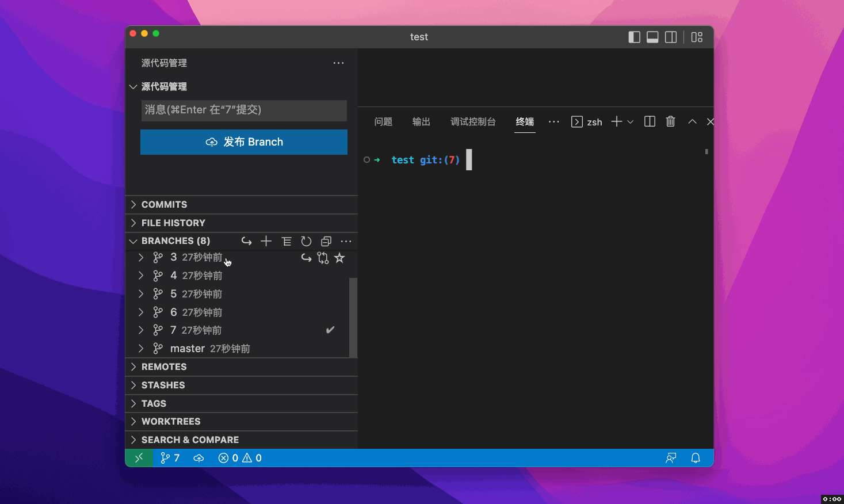Switch to the 调试控制台 tab
Viewport: 844px width, 504px height.
click(x=473, y=121)
